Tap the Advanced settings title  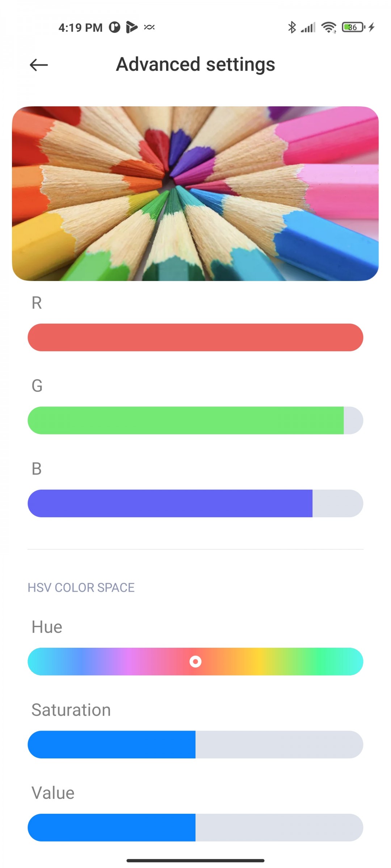pos(195,65)
